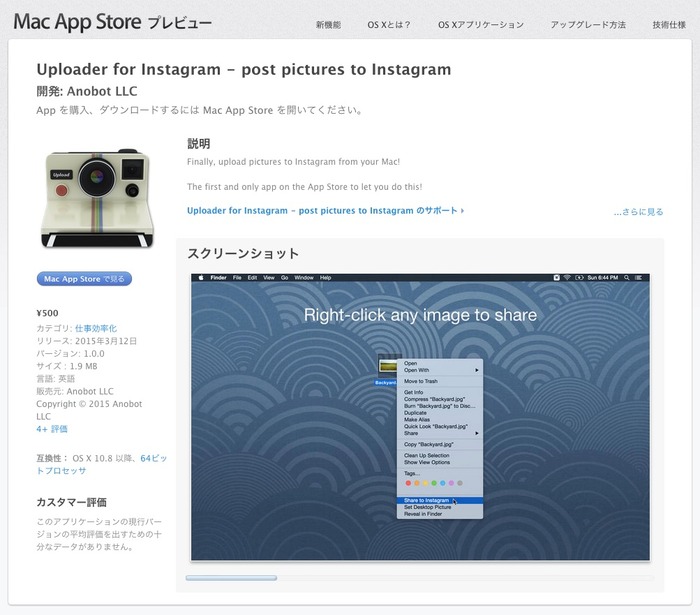Click the ¥500 price text
This screenshot has height=615, width=700.
47,313
